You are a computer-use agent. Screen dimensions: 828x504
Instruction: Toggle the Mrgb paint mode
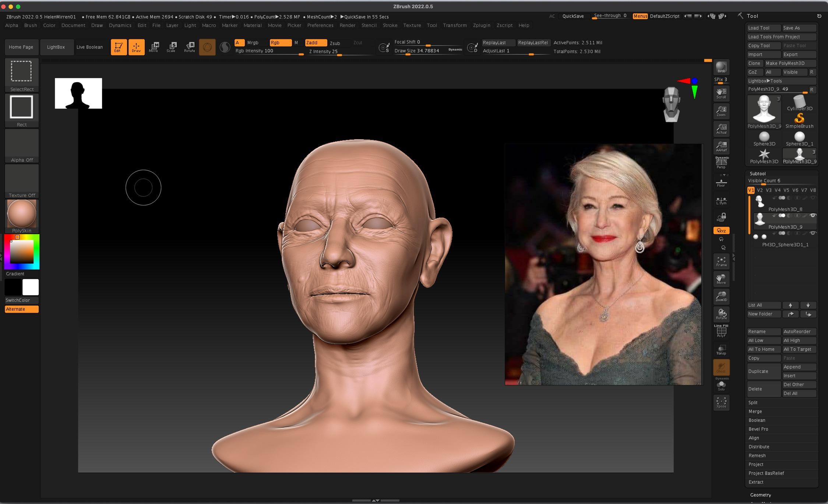pyautogui.click(x=253, y=43)
